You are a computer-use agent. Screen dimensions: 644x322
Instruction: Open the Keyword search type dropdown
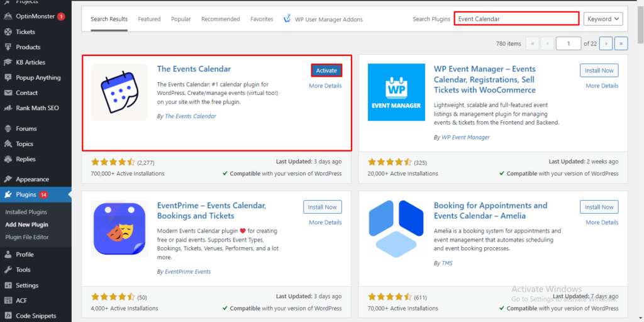tap(603, 19)
